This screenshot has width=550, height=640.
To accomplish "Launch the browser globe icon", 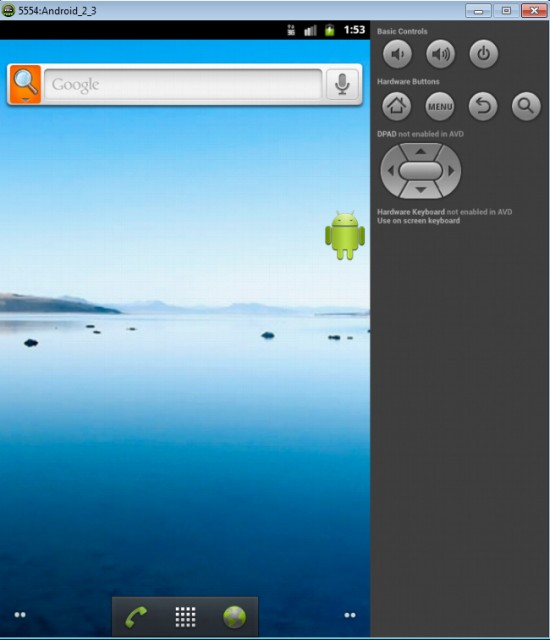I will [235, 617].
